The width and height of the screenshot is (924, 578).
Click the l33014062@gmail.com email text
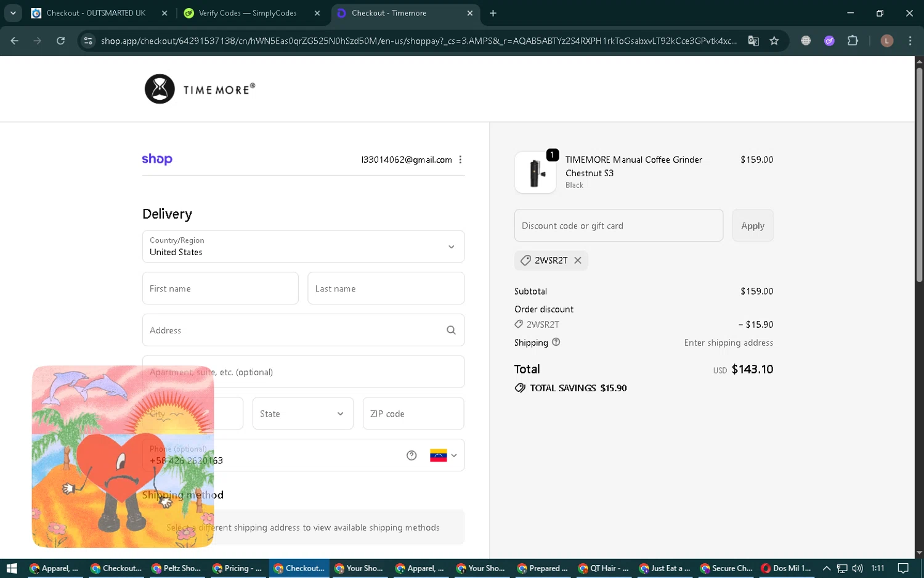pos(407,160)
